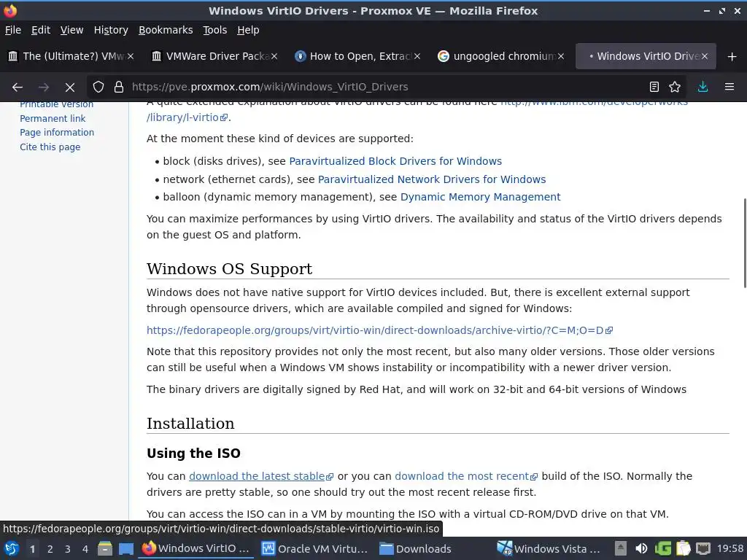Toggle reader view icon
Screen dimensions: 747x560
click(654, 87)
